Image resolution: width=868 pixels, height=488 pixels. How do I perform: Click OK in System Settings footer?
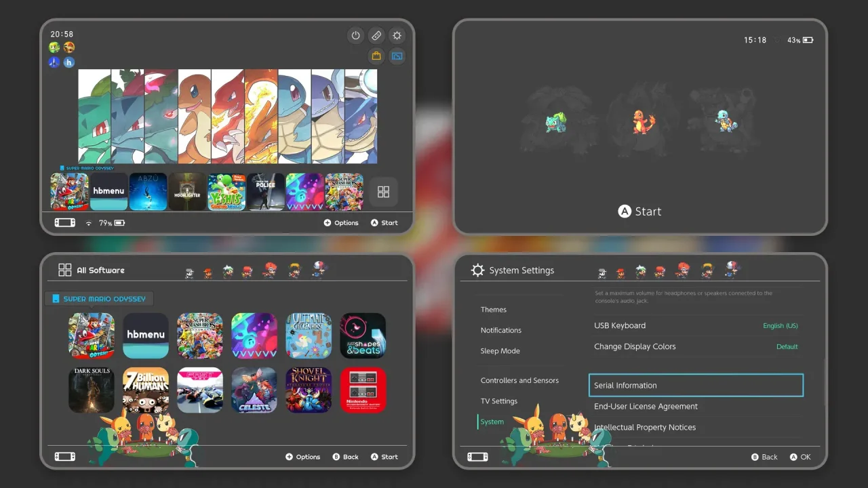(x=800, y=457)
